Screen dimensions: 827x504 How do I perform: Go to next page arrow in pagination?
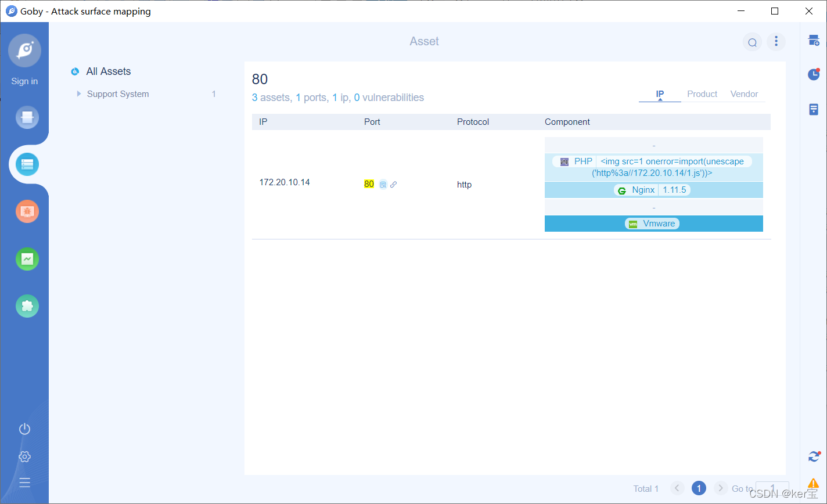[x=720, y=488]
